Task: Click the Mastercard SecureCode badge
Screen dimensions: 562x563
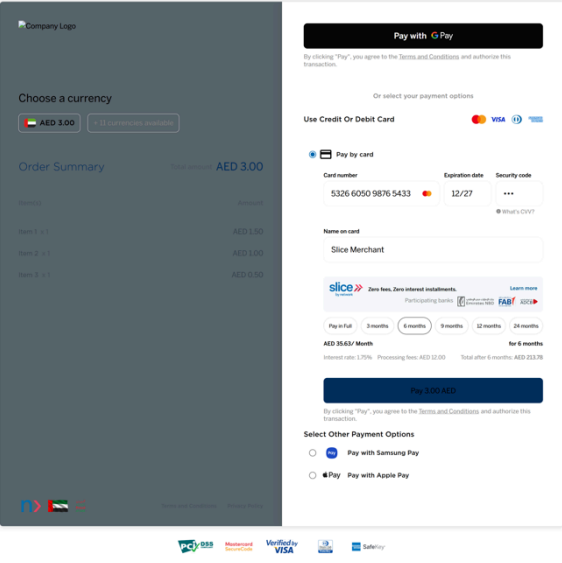Action: (x=239, y=546)
